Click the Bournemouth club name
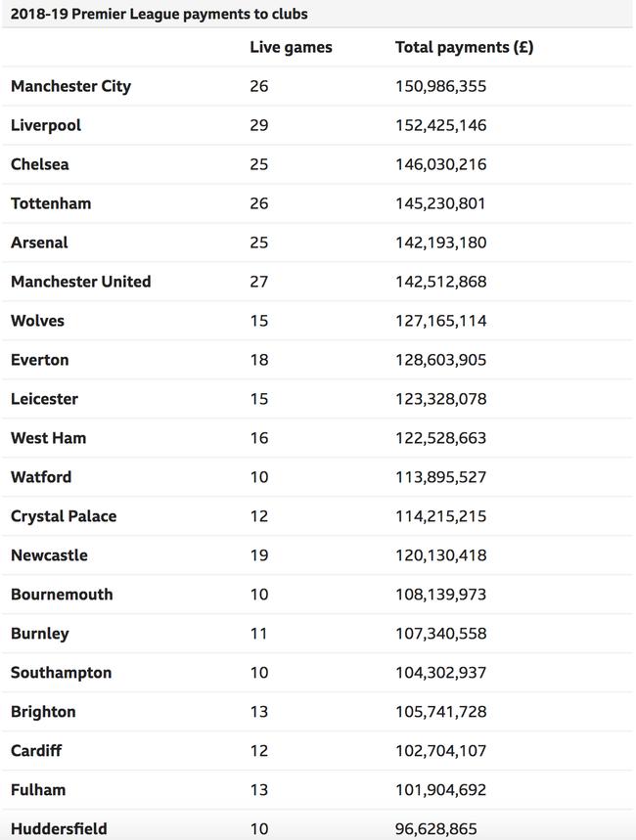Screen dimensions: 636x840 (x=62, y=595)
